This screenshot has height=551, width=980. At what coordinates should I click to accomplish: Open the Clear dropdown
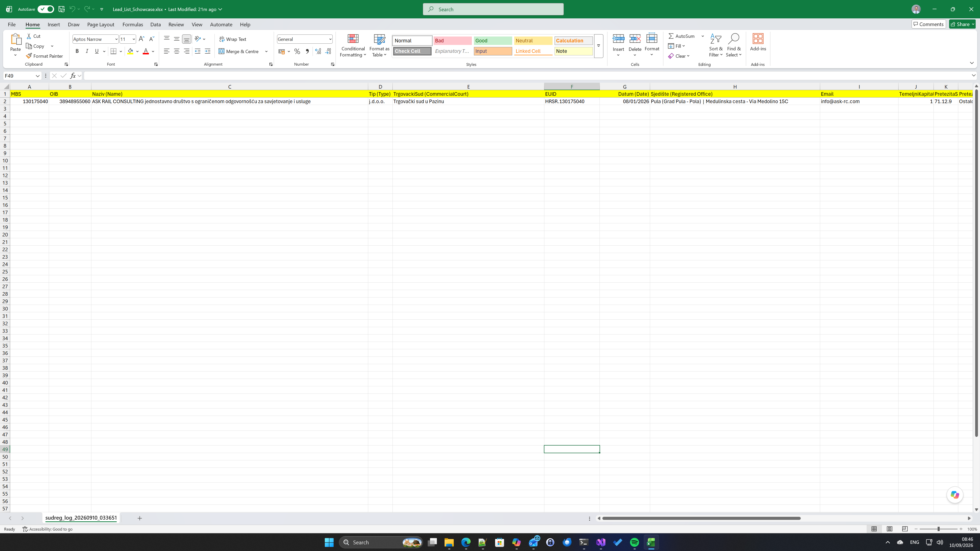tap(679, 56)
